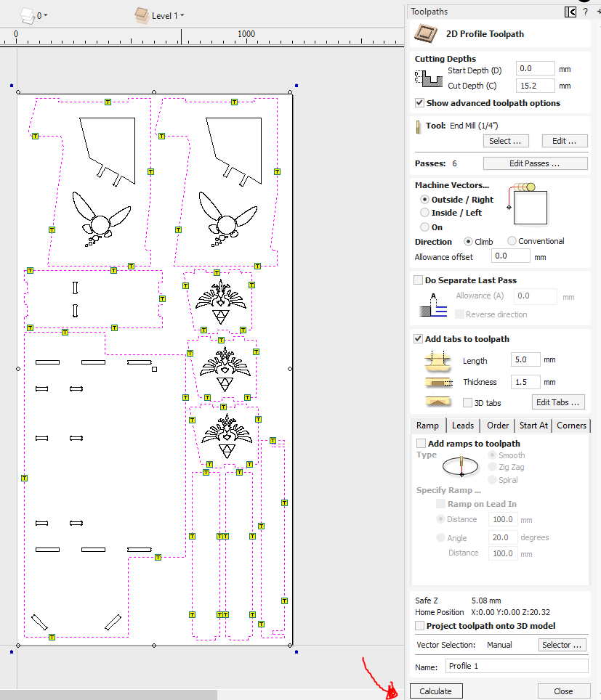601x700 pixels.
Task: Uncheck Add tabs to toolpath
Action: click(419, 339)
